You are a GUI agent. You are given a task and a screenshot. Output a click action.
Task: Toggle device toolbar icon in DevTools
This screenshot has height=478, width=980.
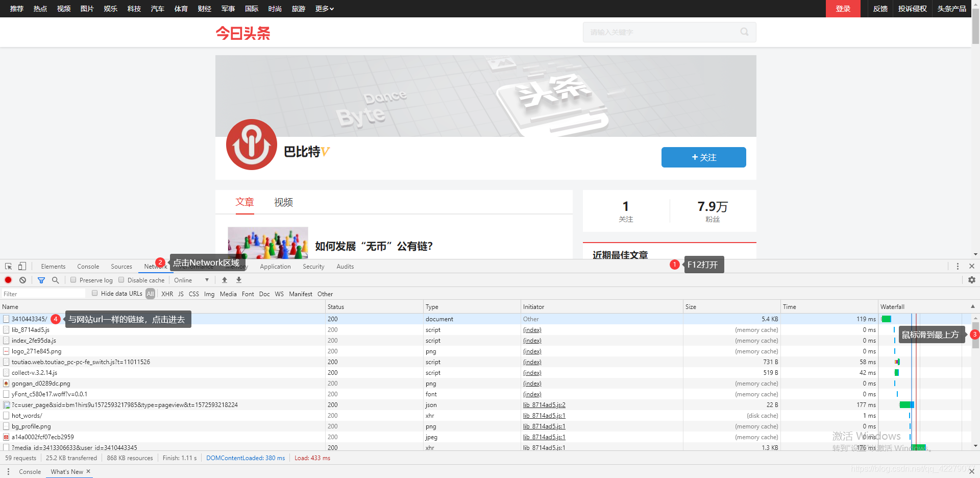[x=22, y=267]
